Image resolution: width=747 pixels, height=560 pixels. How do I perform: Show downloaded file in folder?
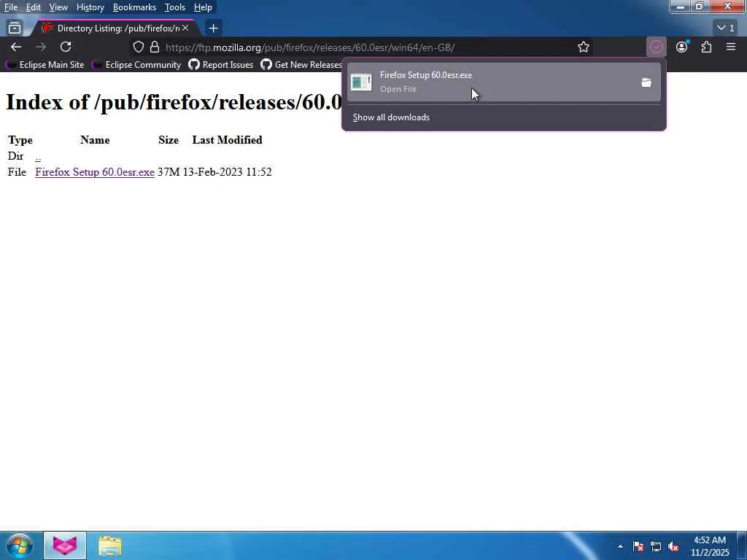coord(646,82)
